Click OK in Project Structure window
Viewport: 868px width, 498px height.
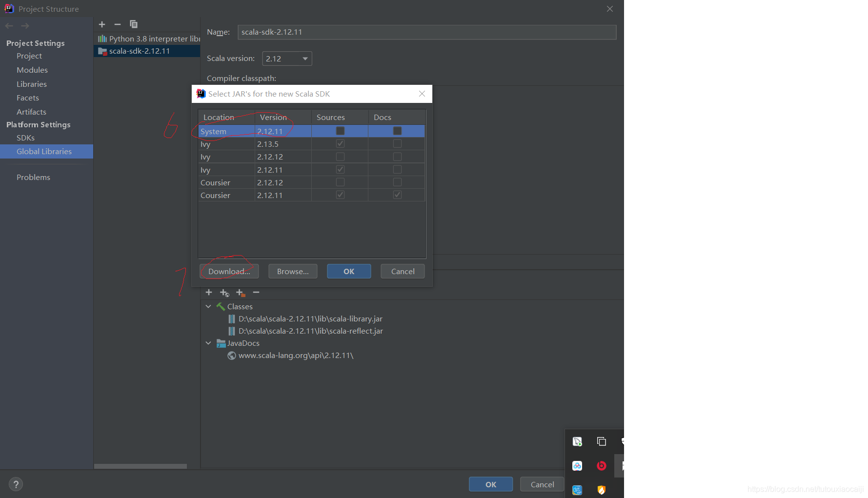point(491,484)
